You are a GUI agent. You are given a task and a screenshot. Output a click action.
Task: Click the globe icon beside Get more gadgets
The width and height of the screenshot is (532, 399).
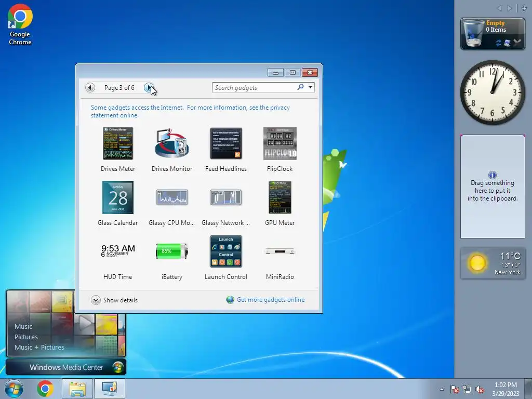point(230,300)
